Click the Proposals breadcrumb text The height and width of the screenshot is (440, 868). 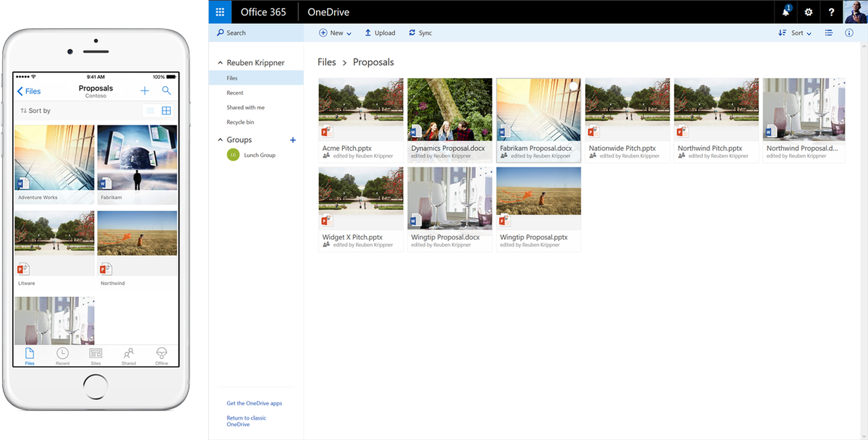click(373, 62)
